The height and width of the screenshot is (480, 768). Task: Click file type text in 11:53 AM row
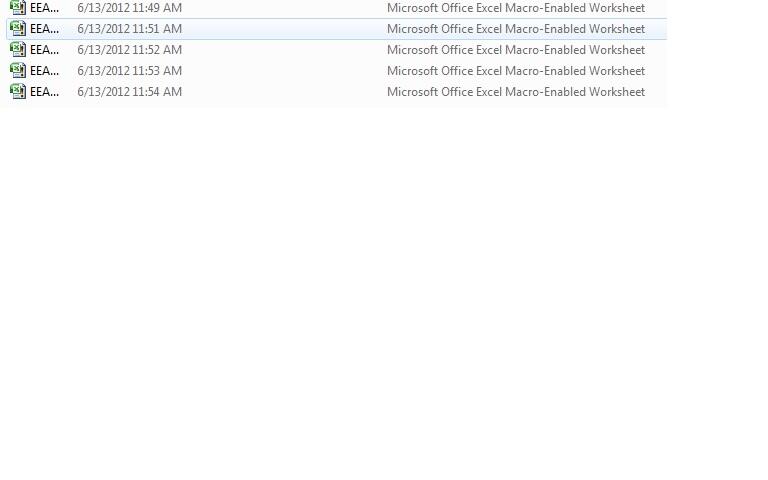coord(516,71)
